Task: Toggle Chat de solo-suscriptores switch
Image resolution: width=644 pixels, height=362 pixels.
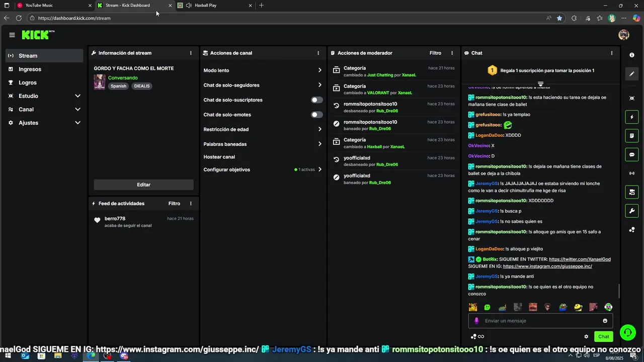Action: 316,100
